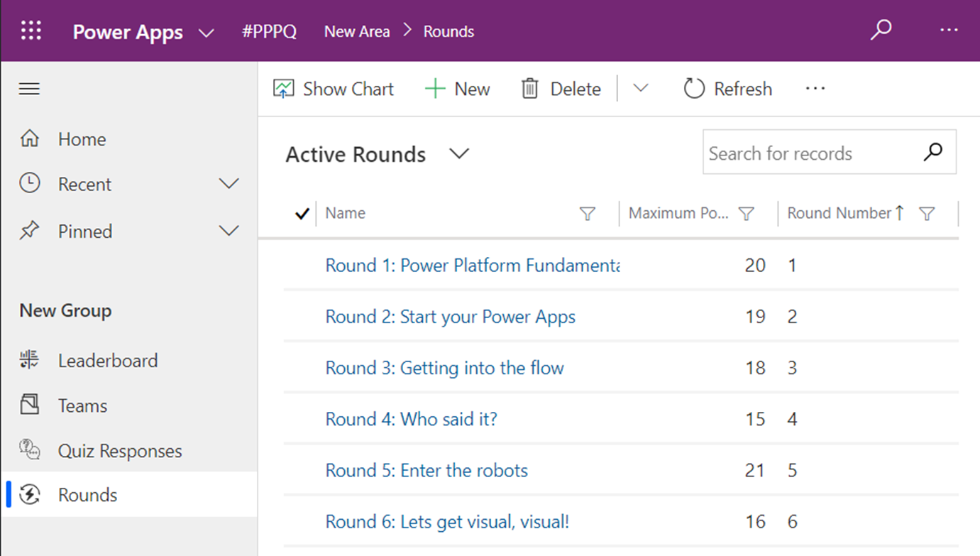This screenshot has width=980, height=556.
Task: Open Name column filter icon
Action: point(588,214)
